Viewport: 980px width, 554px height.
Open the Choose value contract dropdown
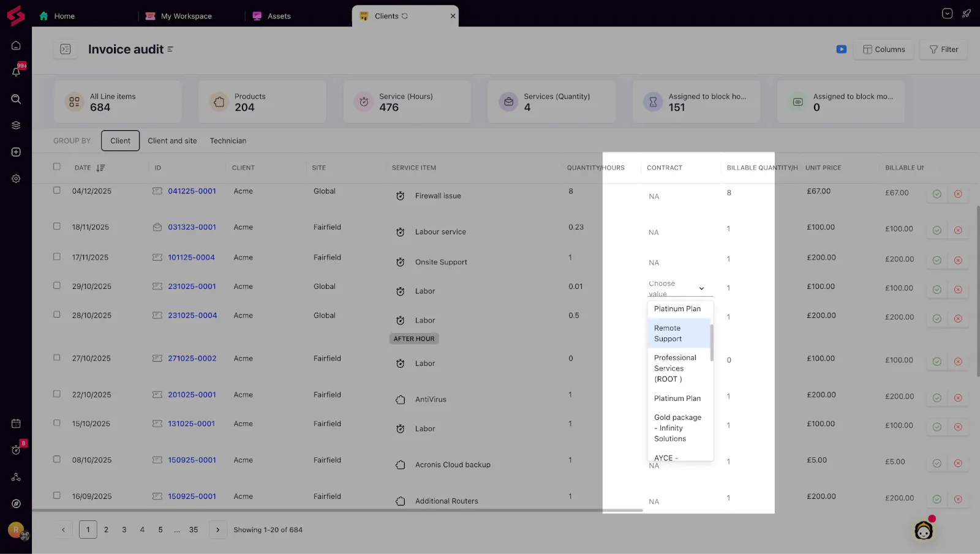[680, 288]
